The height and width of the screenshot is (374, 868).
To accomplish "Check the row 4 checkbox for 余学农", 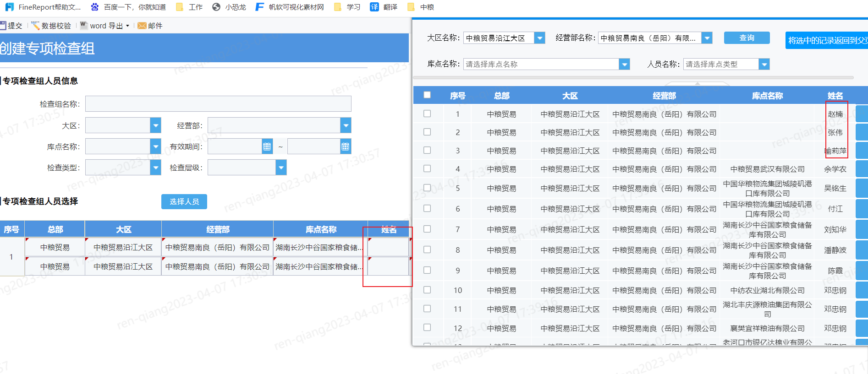I will coord(427,168).
